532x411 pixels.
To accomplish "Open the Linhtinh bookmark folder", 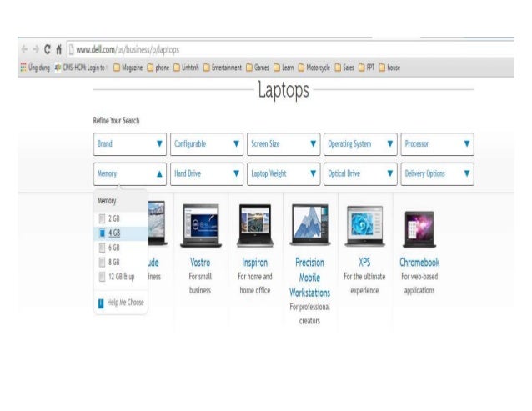I will click(x=186, y=68).
